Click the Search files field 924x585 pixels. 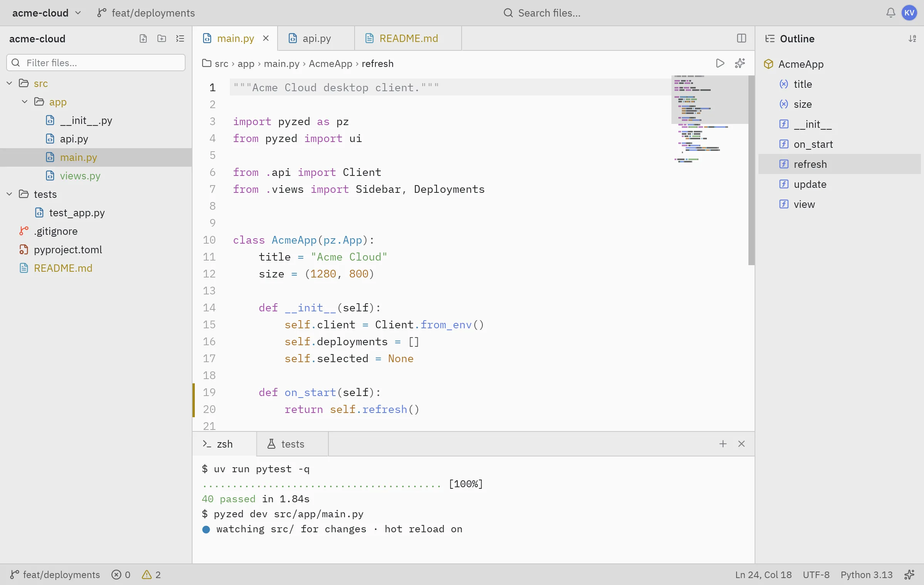coord(542,13)
